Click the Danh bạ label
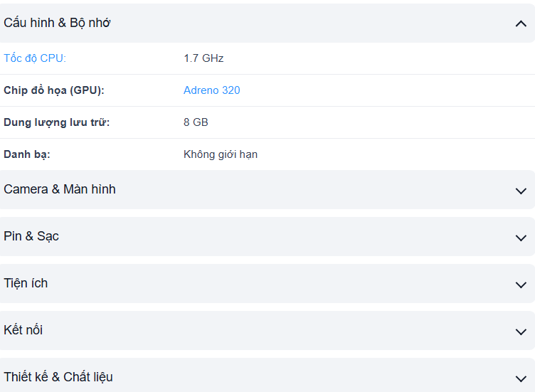This screenshot has height=392, width=535. 27,154
